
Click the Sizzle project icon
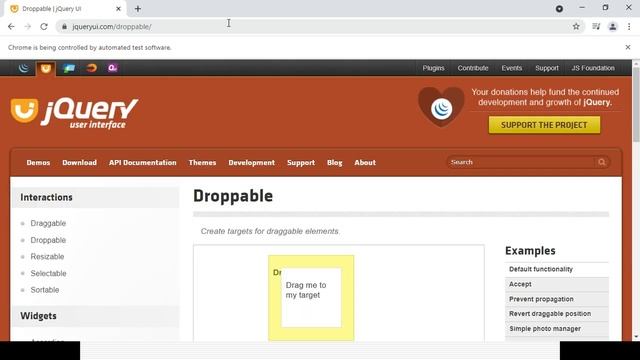91,68
